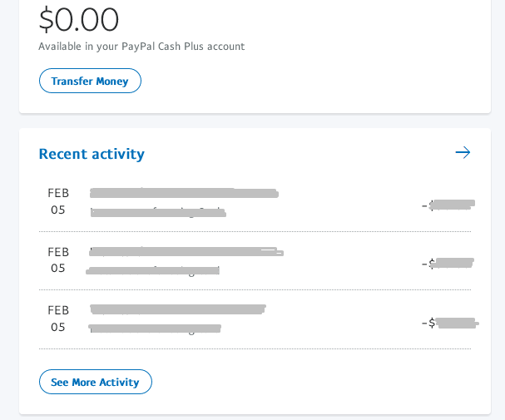505x420 pixels.
Task: Click the second transaction's blurred subtitle line
Action: point(154,270)
